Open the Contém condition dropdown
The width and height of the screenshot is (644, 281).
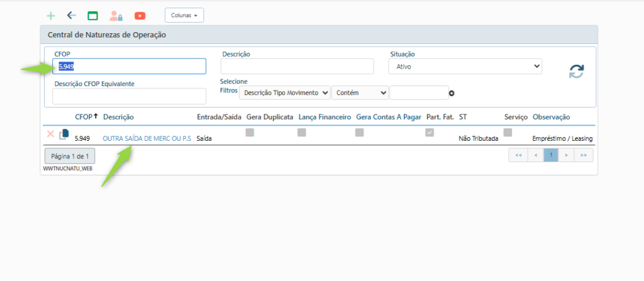coord(360,93)
